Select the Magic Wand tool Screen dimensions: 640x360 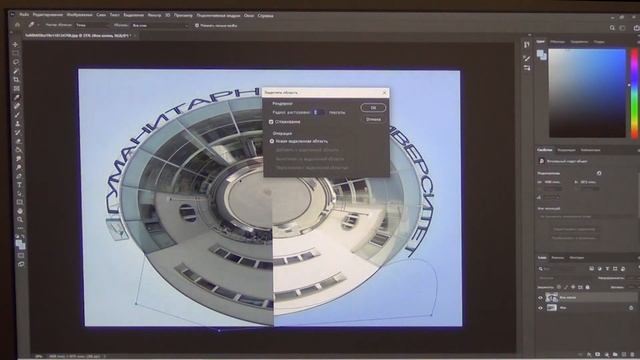16,71
